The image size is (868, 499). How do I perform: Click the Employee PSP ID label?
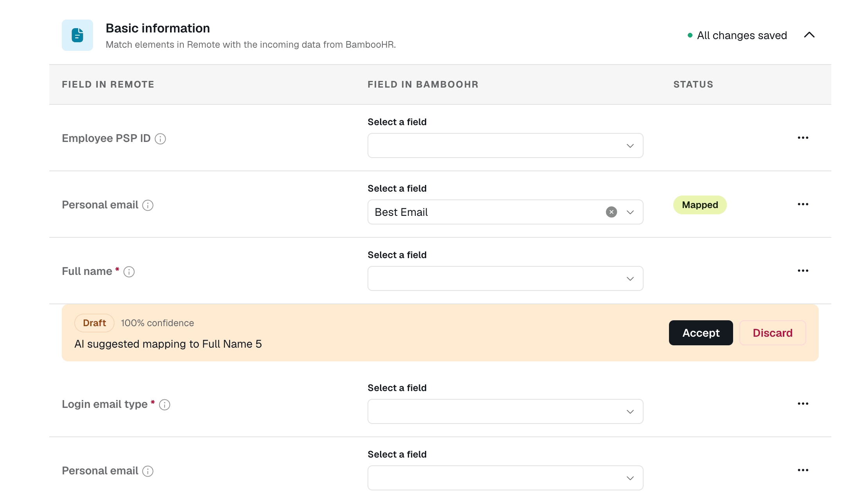pos(106,138)
